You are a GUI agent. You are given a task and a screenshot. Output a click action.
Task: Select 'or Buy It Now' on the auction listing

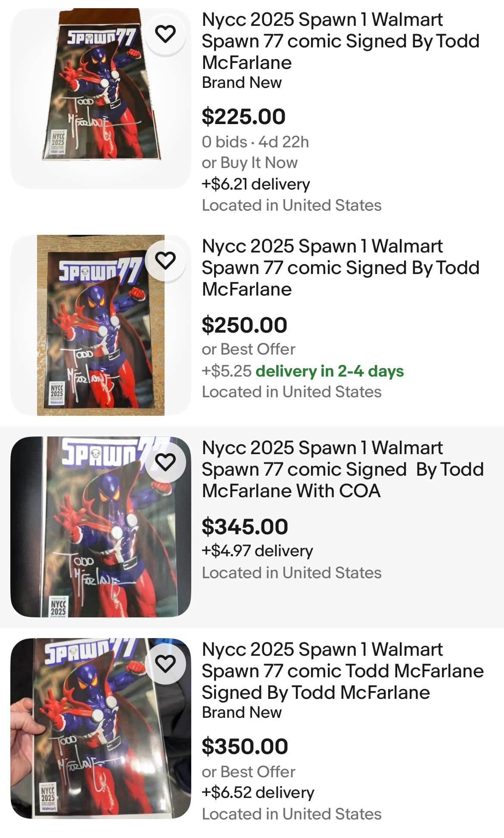point(250,163)
